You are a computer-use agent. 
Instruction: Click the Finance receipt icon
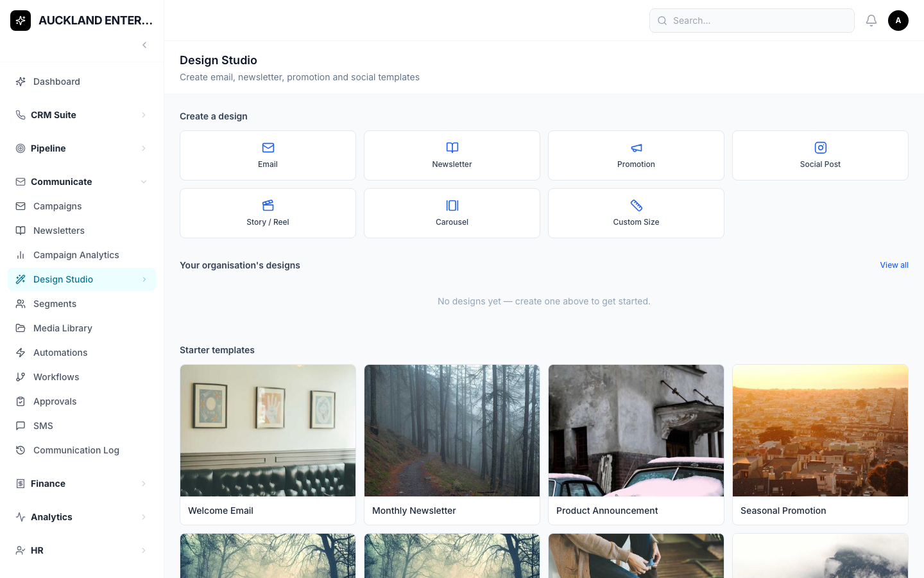21,484
